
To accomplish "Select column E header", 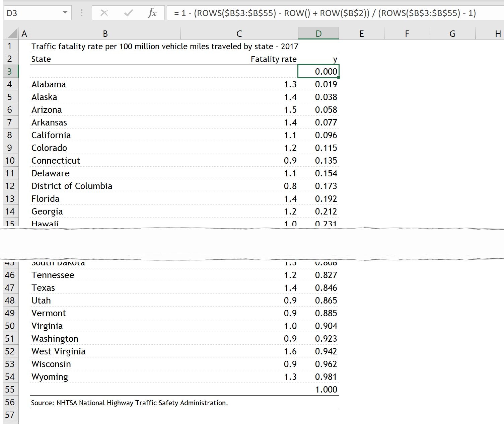I will [362, 33].
